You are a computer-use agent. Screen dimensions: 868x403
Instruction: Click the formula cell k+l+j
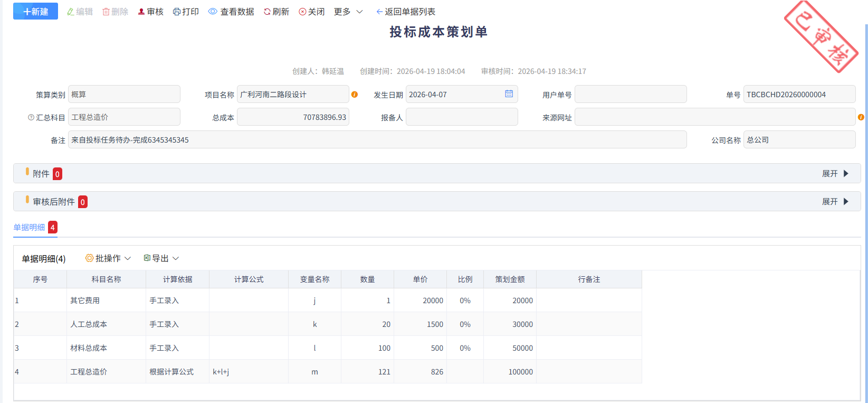[249, 372]
